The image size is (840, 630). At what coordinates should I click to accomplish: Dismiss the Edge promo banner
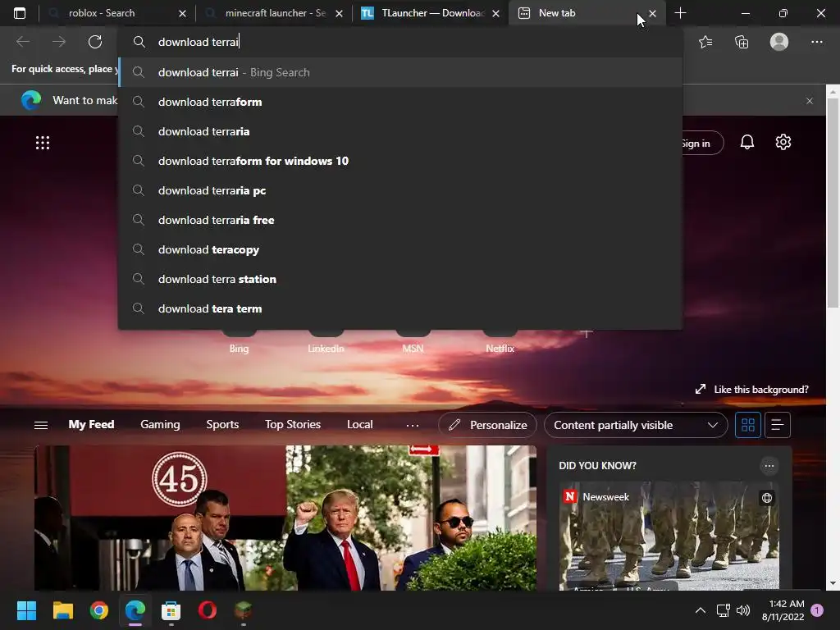[x=810, y=101]
